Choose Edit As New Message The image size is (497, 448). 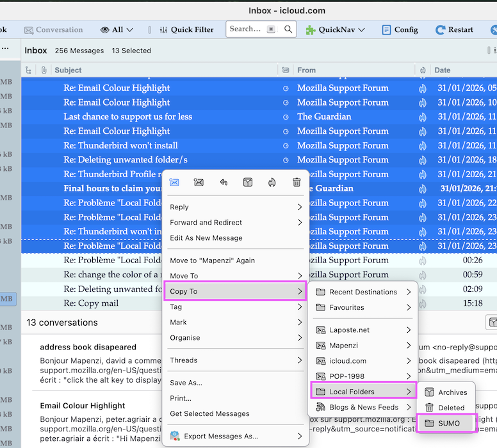coord(206,238)
